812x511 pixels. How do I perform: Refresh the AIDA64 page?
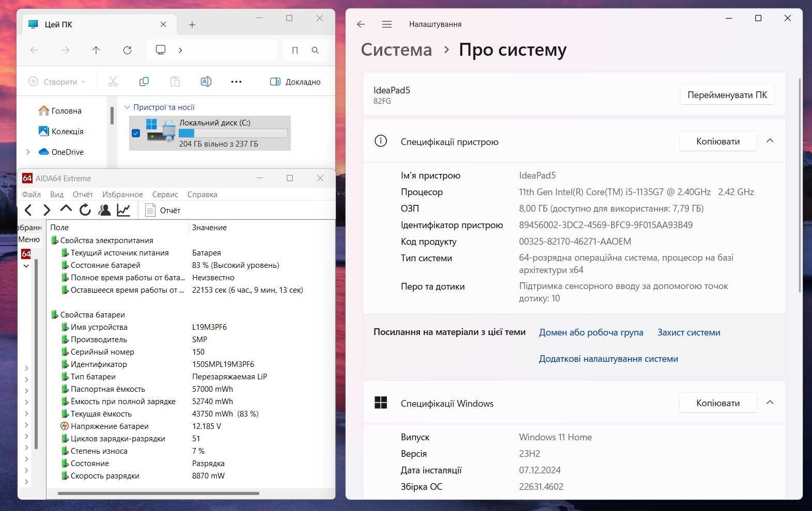85,210
